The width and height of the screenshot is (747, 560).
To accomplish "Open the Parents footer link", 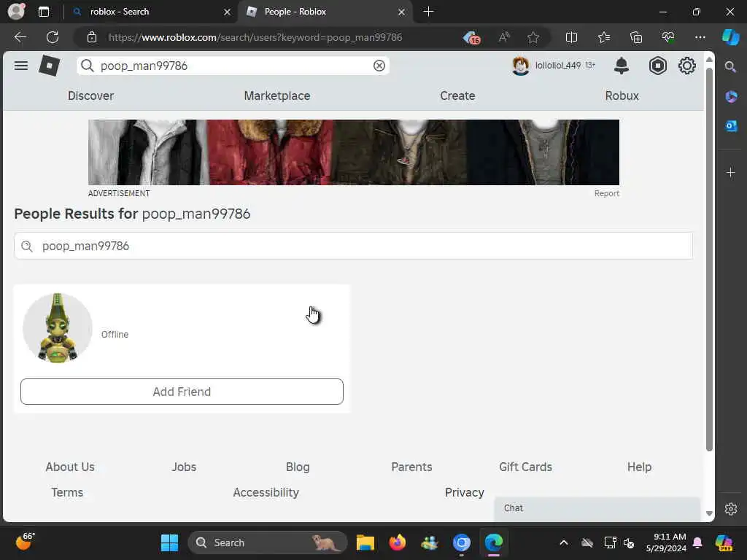I will [x=411, y=467].
